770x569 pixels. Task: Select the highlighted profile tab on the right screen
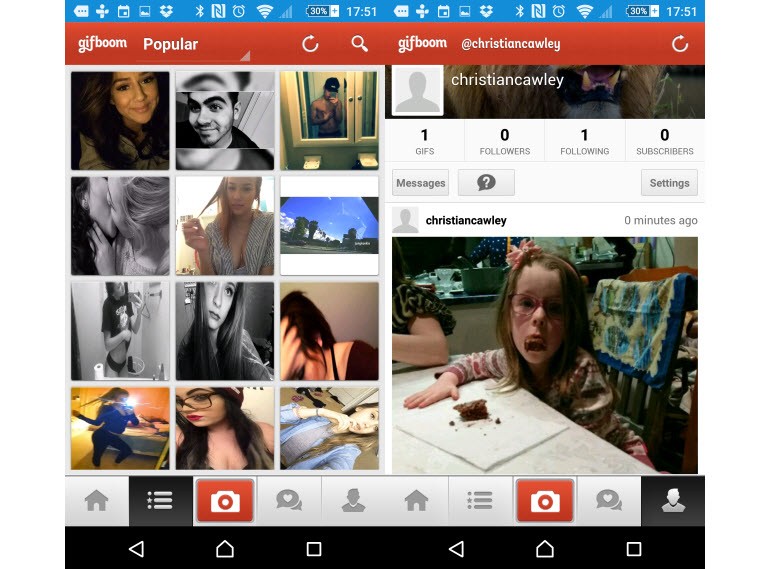pyautogui.click(x=673, y=501)
